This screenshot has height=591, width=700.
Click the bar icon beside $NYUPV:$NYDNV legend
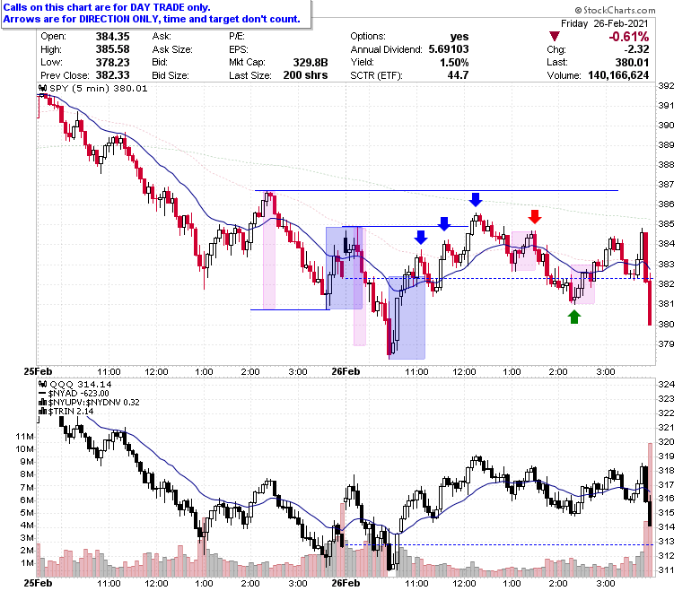click(x=43, y=403)
